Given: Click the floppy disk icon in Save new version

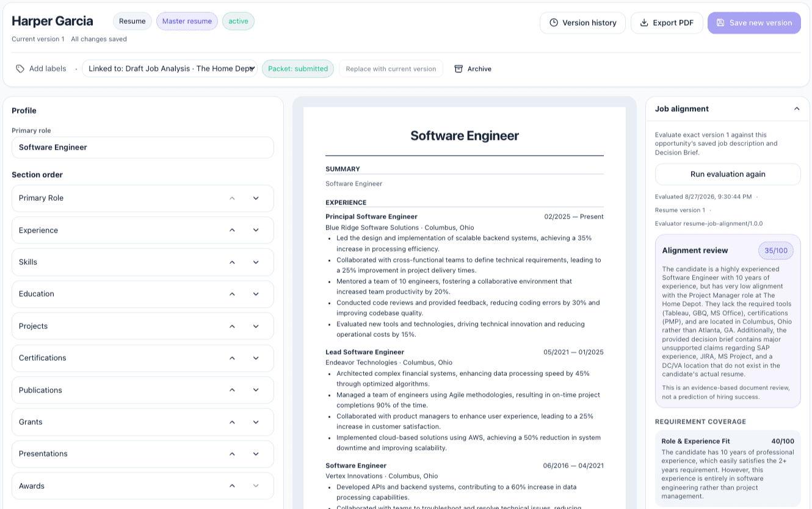Looking at the screenshot, I should 720,23.
